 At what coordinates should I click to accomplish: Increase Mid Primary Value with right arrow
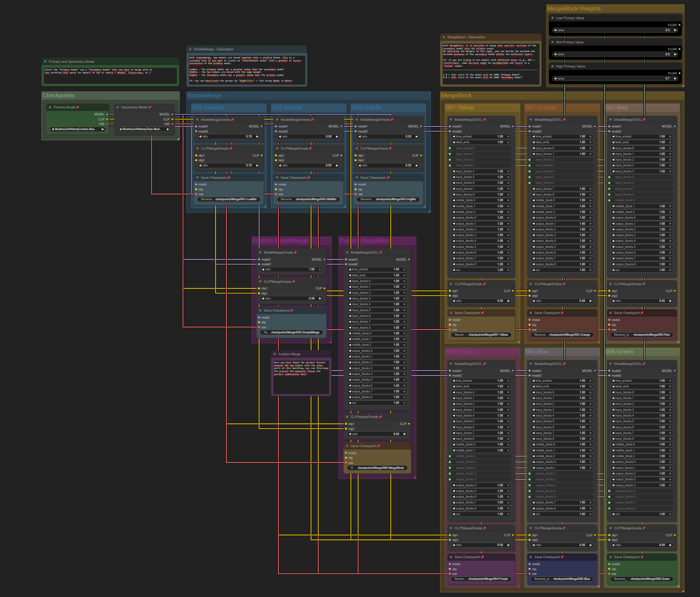click(675, 54)
